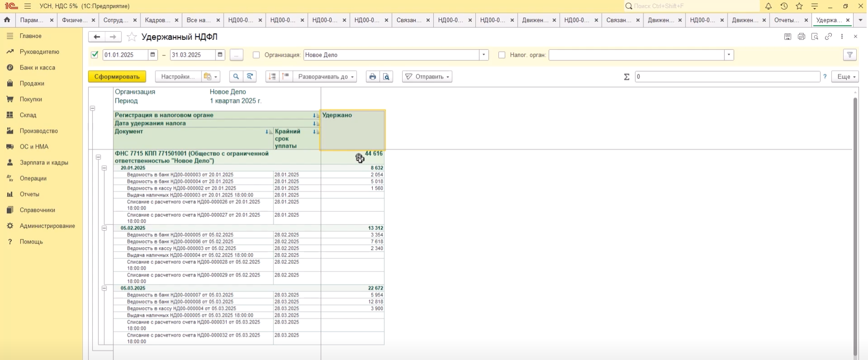Open print preview with magnifier icon

[x=386, y=77]
